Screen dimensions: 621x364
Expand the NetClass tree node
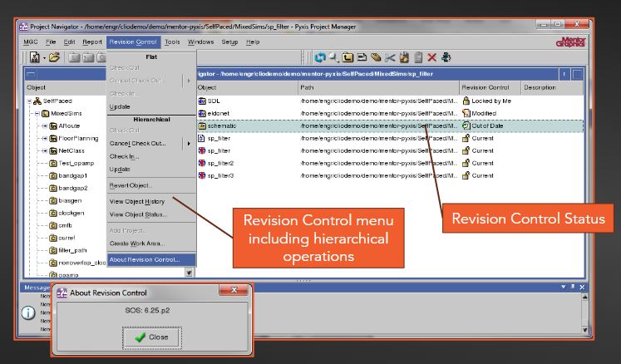44,151
